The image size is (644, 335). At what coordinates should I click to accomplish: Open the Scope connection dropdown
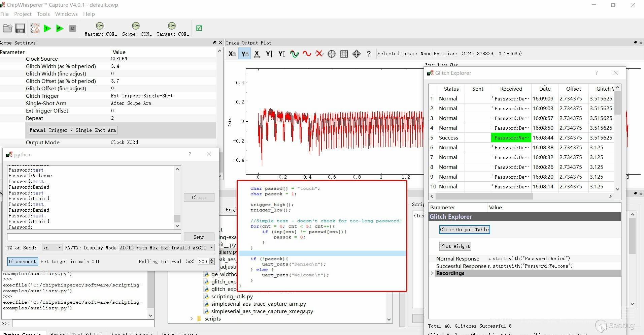click(x=150, y=35)
